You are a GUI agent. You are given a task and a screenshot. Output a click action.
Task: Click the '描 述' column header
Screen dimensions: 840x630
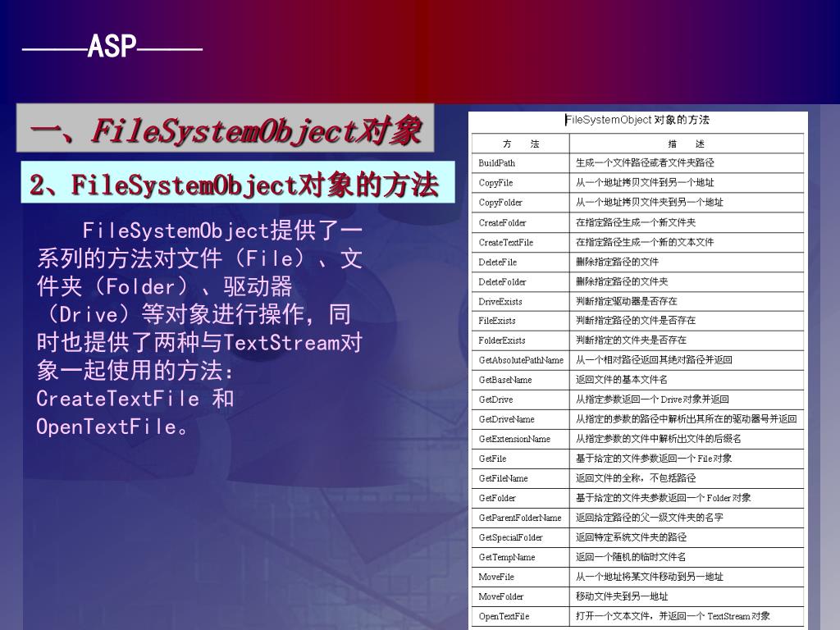pos(687,144)
